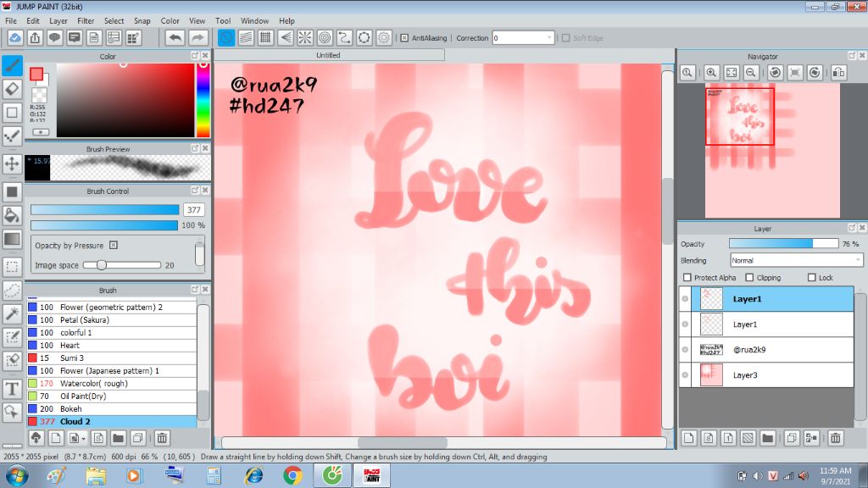Open the File menu
Image resolution: width=868 pixels, height=488 pixels.
[x=10, y=21]
